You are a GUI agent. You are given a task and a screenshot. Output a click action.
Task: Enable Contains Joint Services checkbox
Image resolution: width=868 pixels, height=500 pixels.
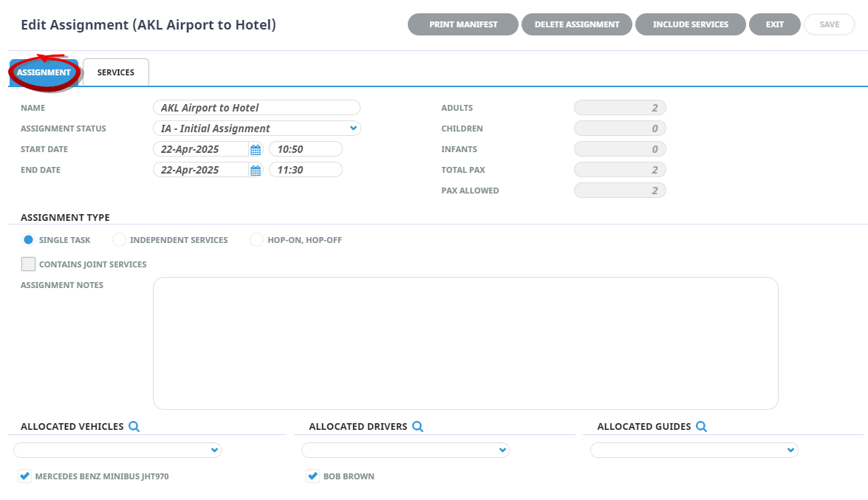click(28, 264)
